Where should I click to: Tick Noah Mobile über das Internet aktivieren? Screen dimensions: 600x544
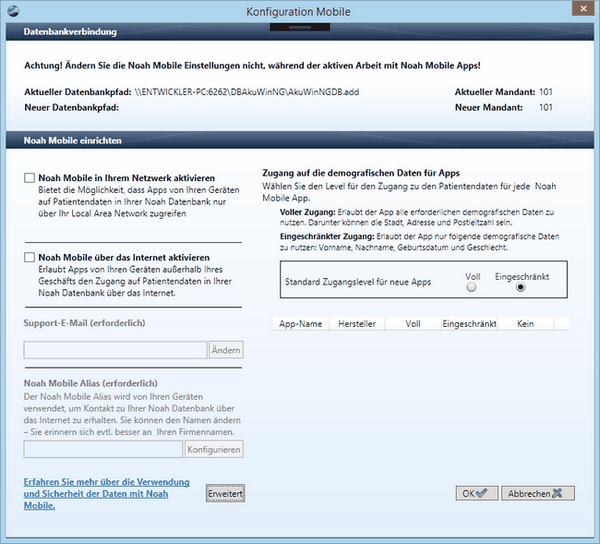pyautogui.click(x=30, y=258)
